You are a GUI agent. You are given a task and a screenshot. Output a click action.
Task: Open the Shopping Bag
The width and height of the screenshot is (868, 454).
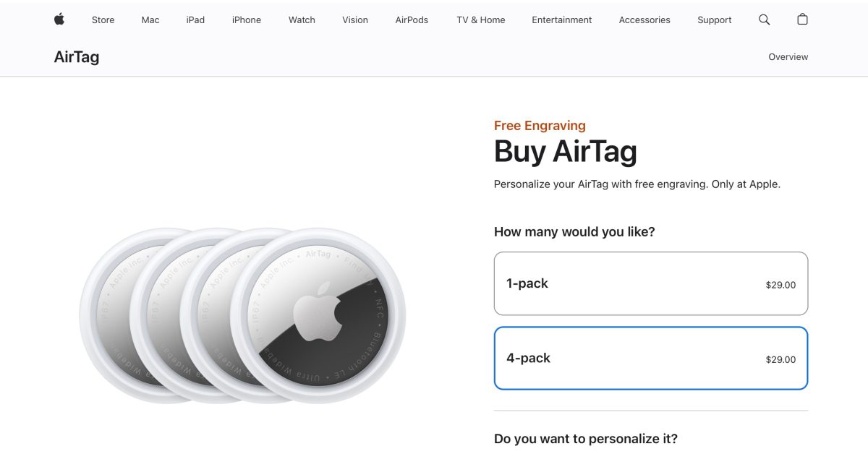(x=802, y=20)
